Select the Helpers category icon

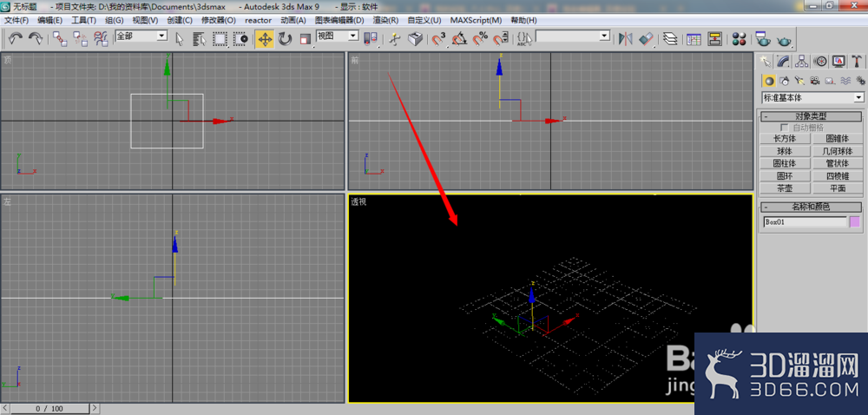829,81
